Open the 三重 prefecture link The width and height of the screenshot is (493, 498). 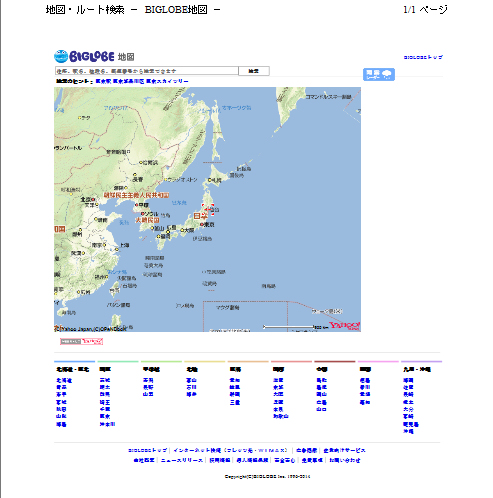coord(235,402)
